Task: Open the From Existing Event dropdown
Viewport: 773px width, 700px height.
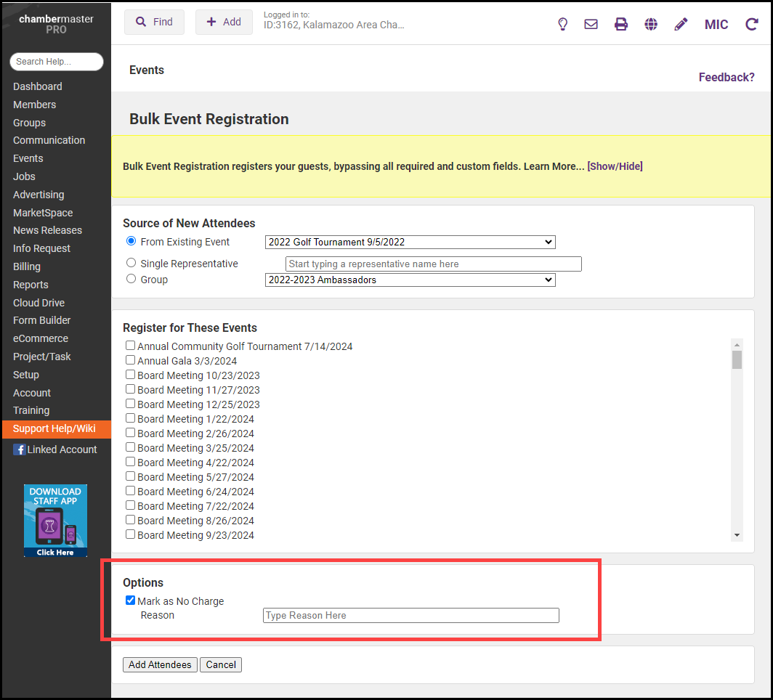Action: 410,242
